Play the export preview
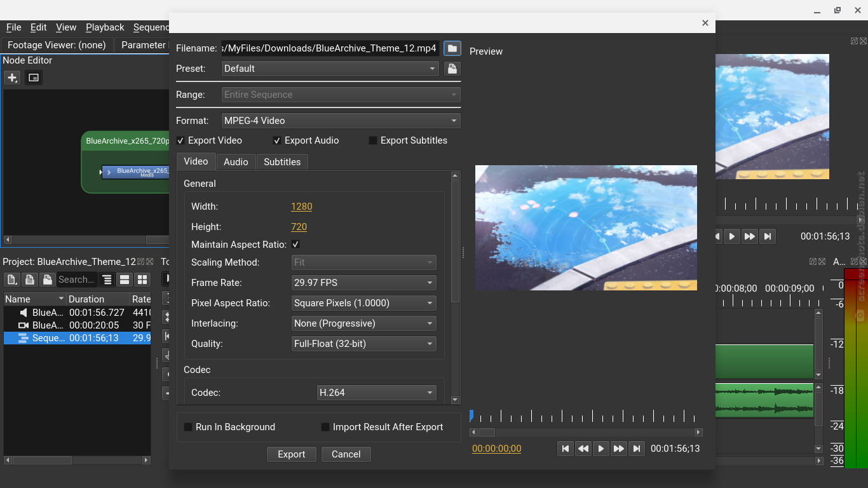868x488 pixels. pyautogui.click(x=601, y=449)
